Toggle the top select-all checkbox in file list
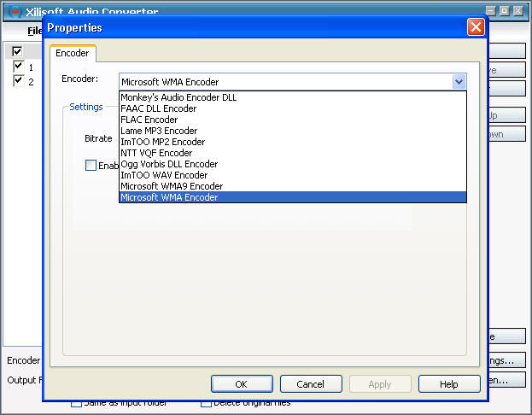532x415 pixels. [x=17, y=51]
